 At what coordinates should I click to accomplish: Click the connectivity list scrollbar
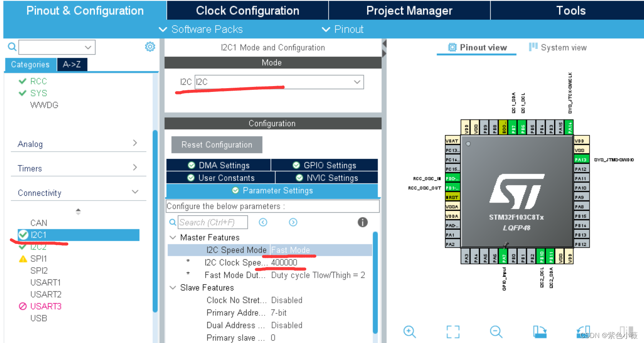tap(155, 221)
